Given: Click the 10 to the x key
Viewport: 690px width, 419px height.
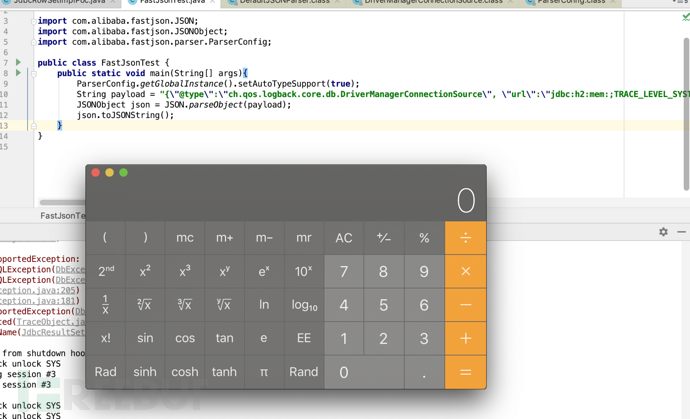Looking at the screenshot, I should (x=304, y=271).
